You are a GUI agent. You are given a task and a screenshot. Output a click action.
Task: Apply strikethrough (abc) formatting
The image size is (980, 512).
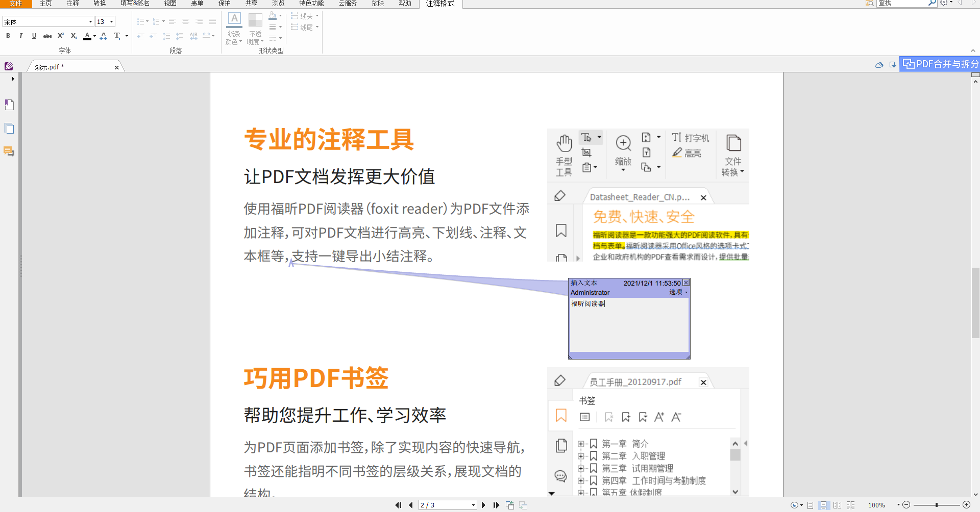47,36
